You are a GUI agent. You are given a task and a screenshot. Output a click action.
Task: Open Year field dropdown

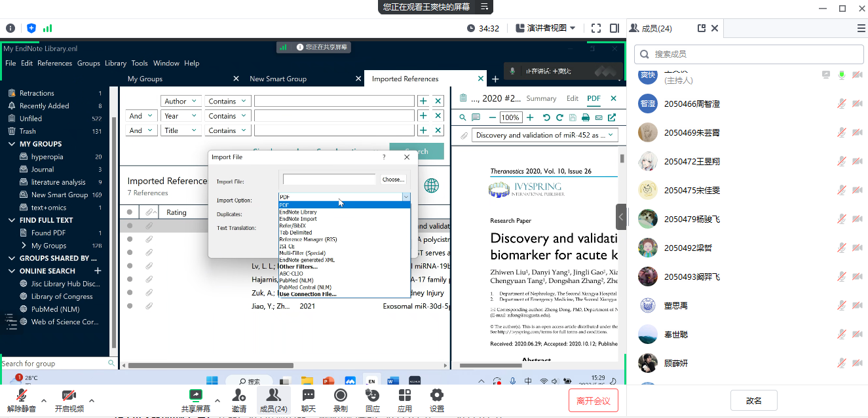[180, 116]
